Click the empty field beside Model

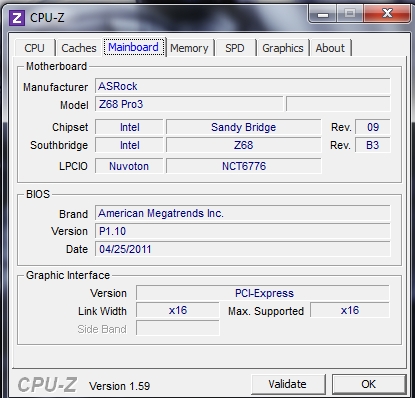pos(338,104)
